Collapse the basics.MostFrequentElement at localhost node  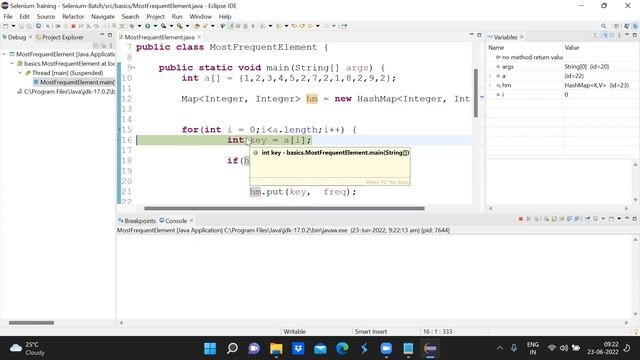12,64
